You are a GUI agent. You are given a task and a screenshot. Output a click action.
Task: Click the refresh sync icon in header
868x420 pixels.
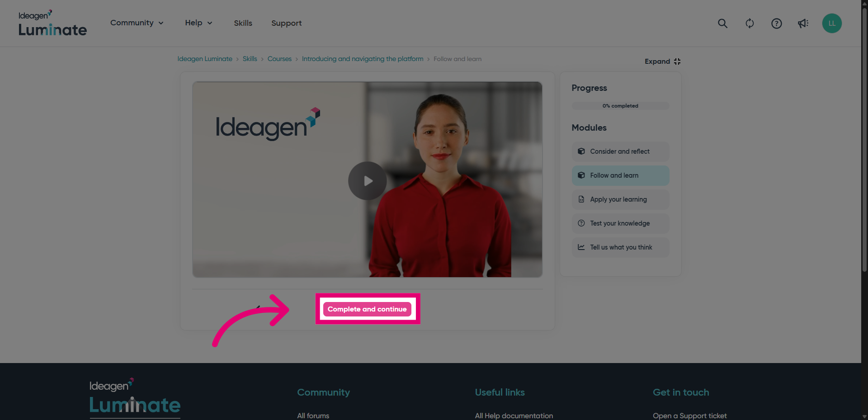750,24
